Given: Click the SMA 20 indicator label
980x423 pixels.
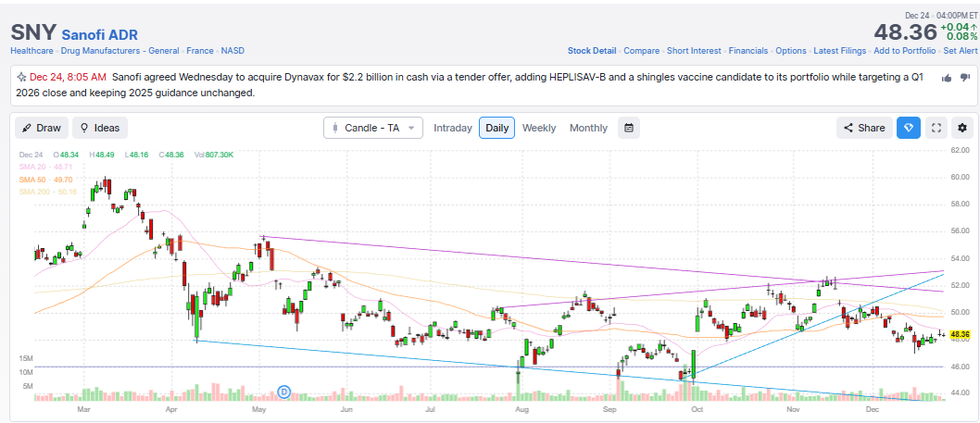Looking at the screenshot, I should tap(44, 167).
